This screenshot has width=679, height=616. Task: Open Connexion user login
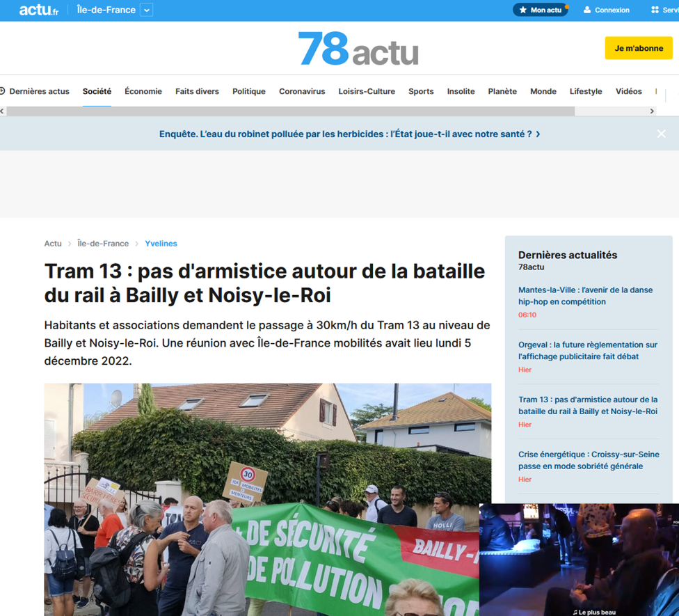[x=606, y=10]
